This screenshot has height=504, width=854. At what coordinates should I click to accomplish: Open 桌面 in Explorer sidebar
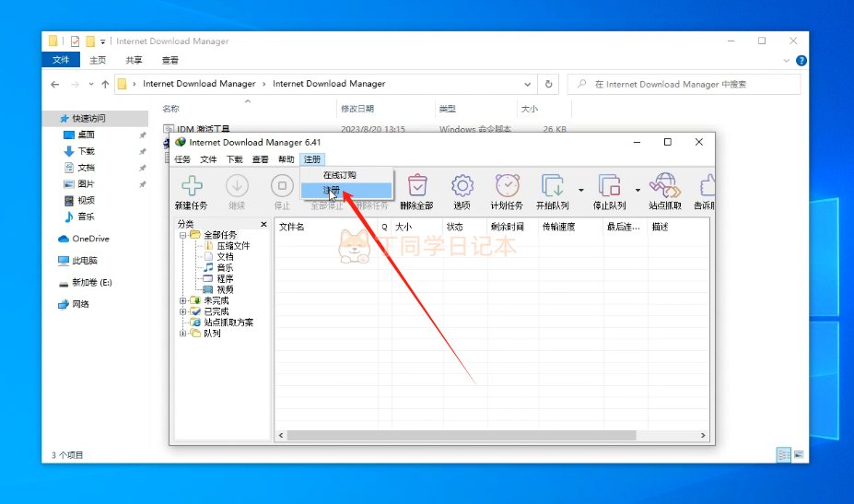coord(86,135)
